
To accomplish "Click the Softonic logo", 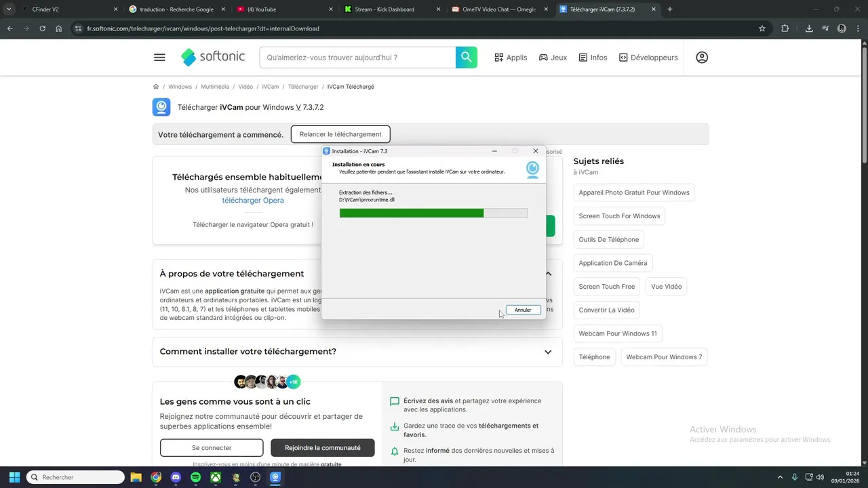I will 213,58.
